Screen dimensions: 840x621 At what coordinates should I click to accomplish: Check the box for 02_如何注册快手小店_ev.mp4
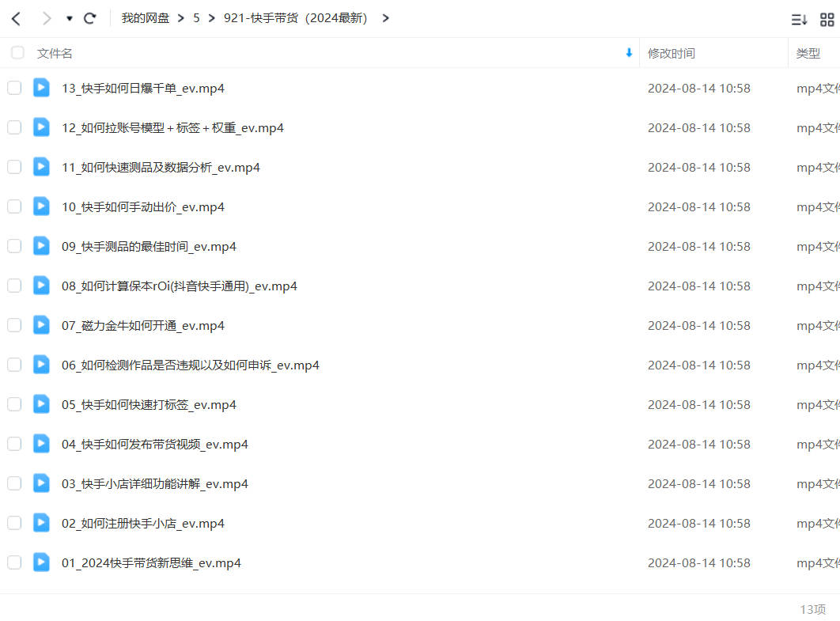(x=14, y=523)
